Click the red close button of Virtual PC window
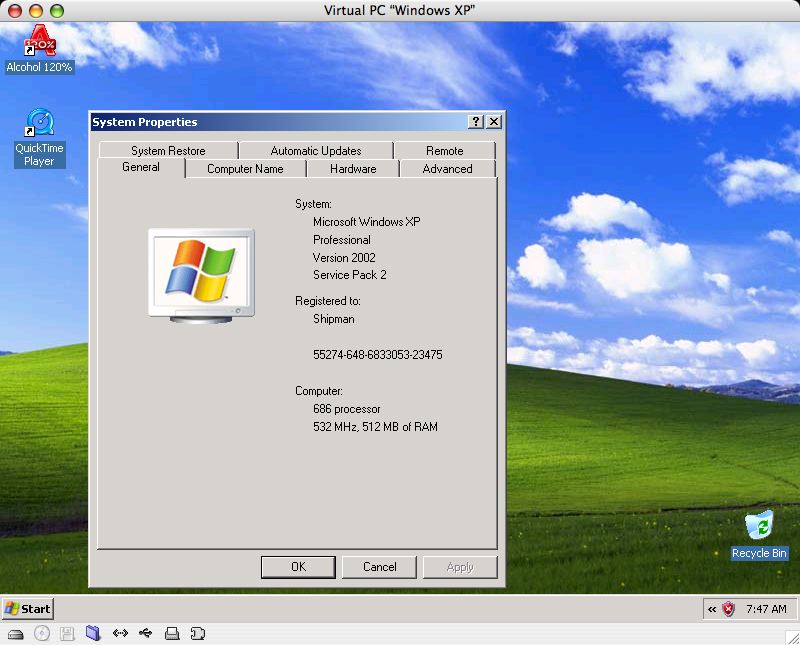The image size is (800, 645). (x=15, y=10)
